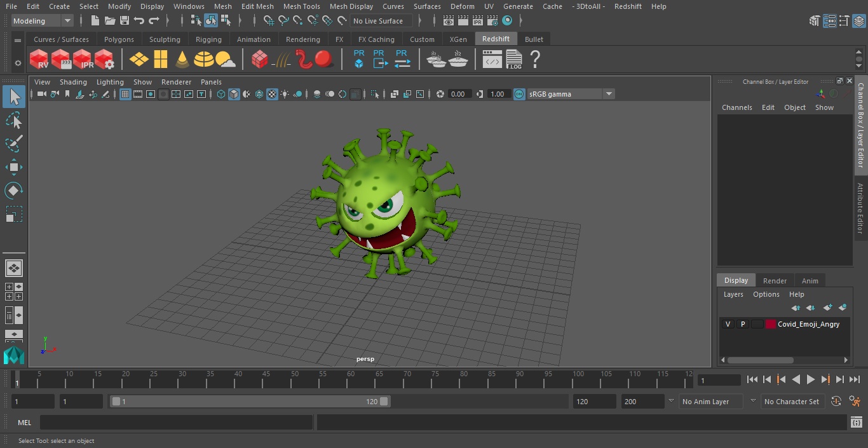Play animation forwards button
This screenshot has width=868, height=448.
810,379
